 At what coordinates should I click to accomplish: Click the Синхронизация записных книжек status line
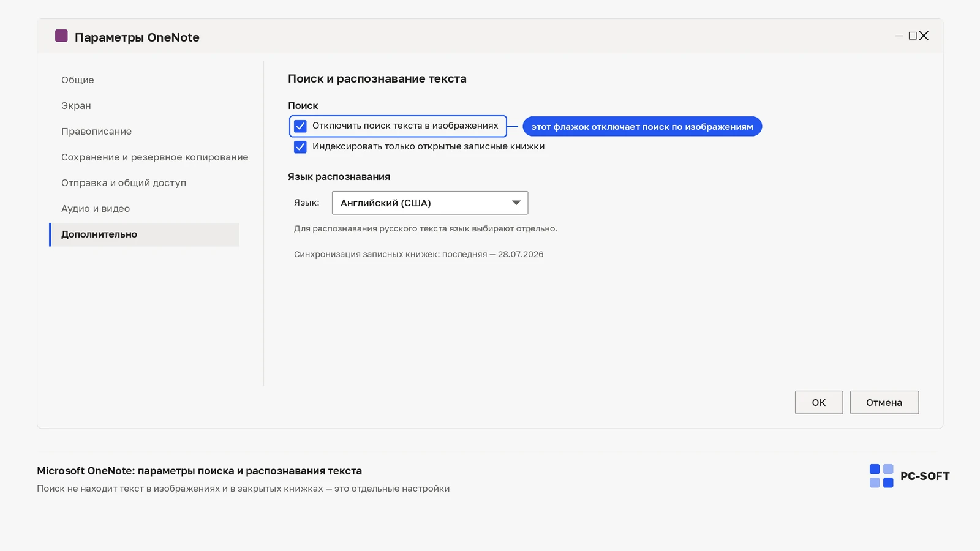coord(419,255)
